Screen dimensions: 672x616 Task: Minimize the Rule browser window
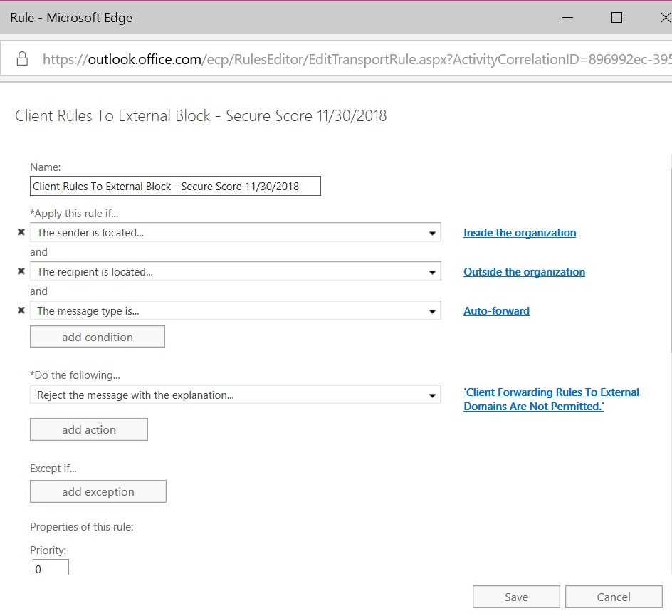pos(567,18)
